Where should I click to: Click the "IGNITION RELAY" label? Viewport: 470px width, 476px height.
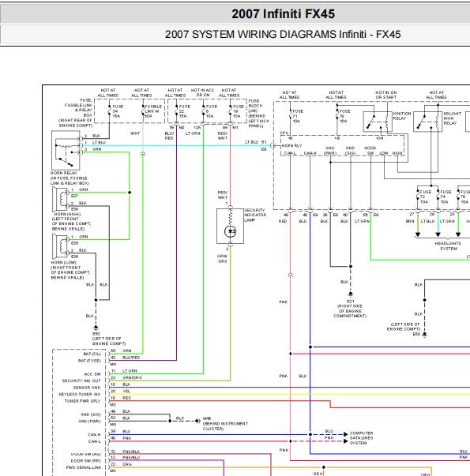[402, 116]
